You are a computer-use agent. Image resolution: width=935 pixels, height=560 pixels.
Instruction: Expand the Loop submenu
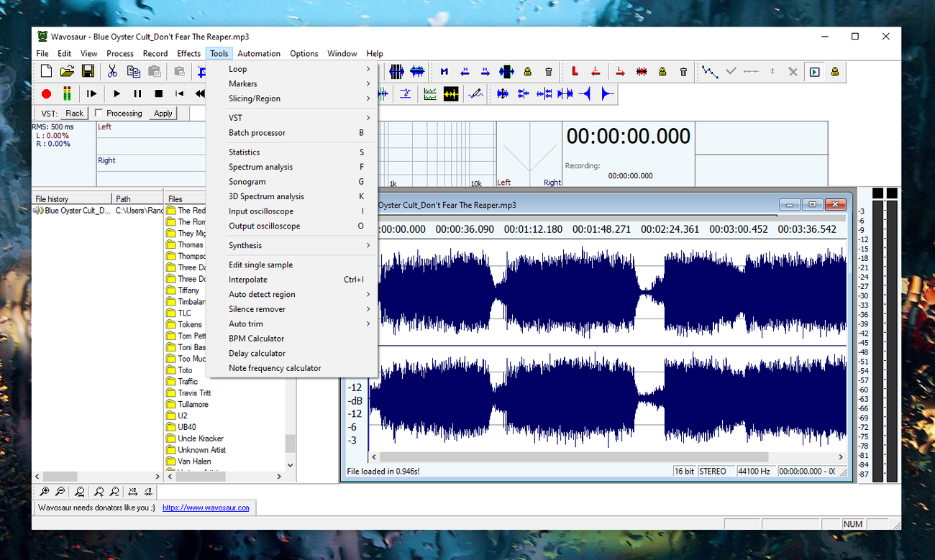[292, 69]
